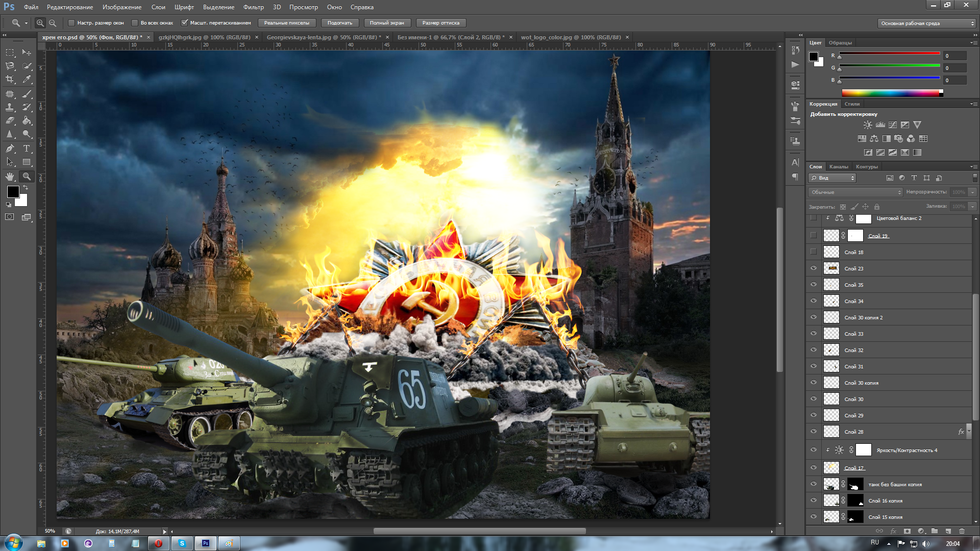Add a Photo Filter adjustment

(899, 138)
